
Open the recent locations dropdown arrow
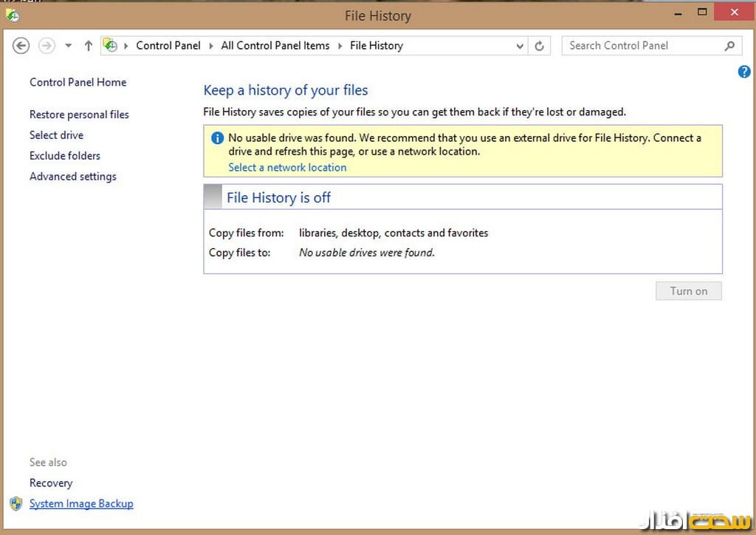pyautogui.click(x=69, y=46)
